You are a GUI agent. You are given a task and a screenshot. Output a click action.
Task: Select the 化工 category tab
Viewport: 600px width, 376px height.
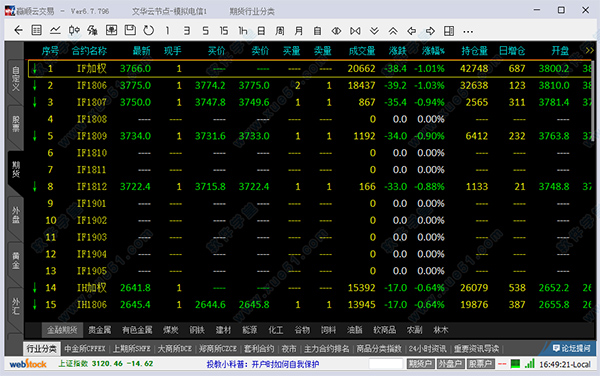[276, 330]
